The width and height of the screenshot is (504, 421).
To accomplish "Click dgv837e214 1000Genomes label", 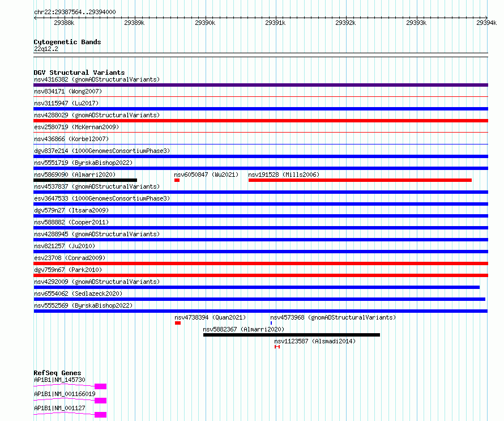I will [102, 151].
